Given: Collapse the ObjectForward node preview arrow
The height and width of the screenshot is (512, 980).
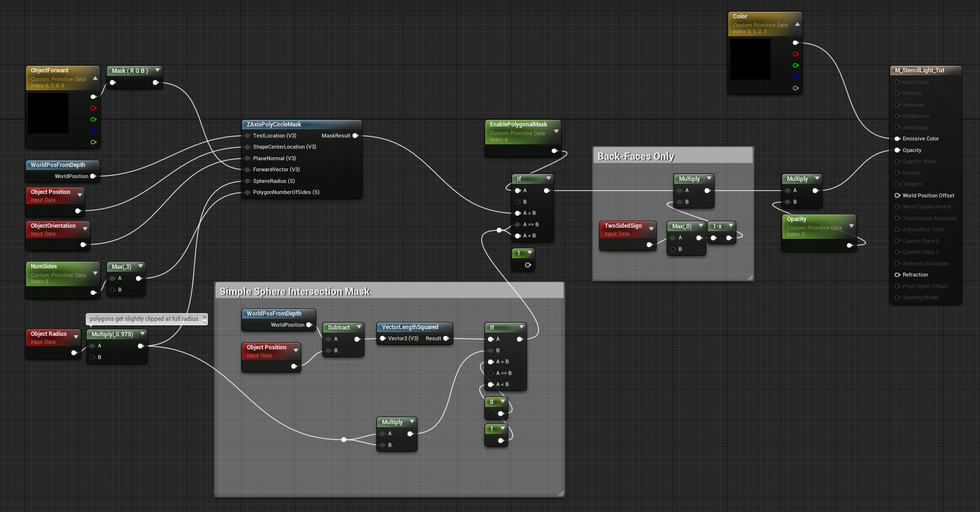Looking at the screenshot, I should point(95,78).
